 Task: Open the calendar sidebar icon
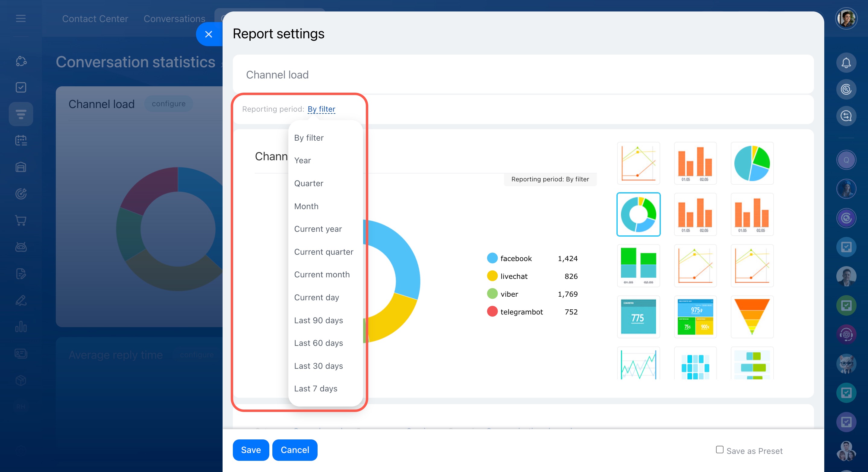coord(21,140)
